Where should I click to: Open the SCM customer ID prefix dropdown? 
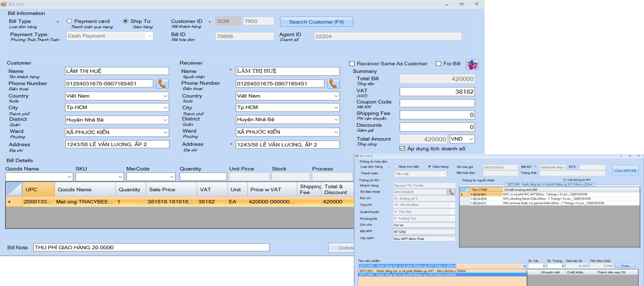(x=237, y=21)
